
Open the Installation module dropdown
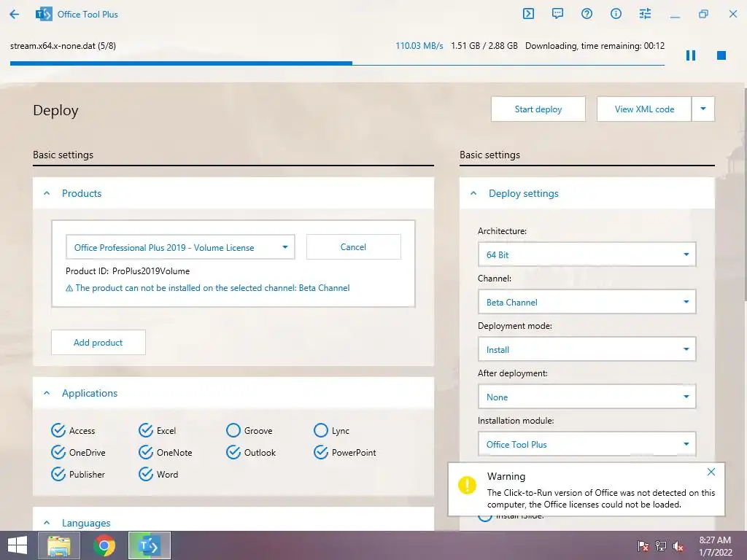coord(587,444)
